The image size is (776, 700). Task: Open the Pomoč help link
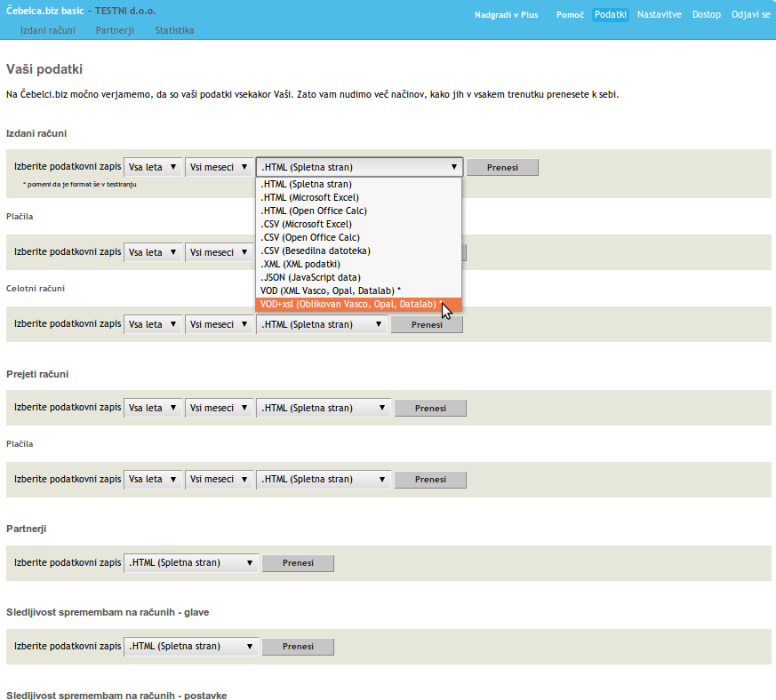pos(570,15)
